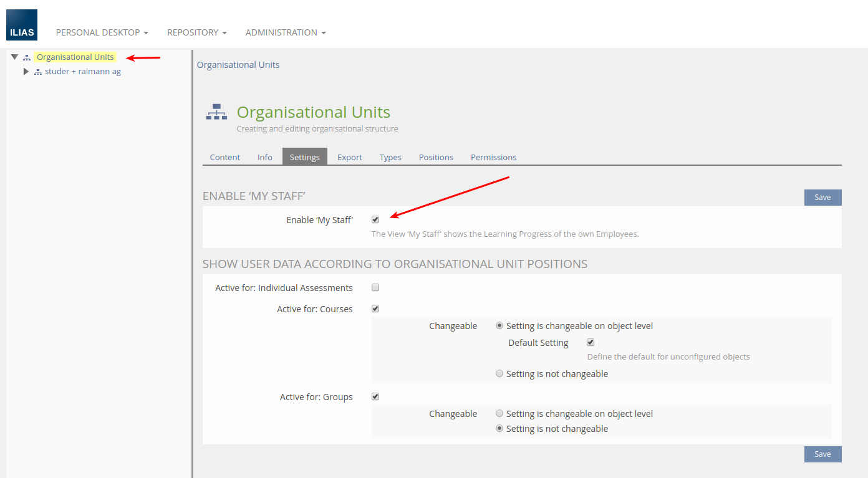Click the top Save button
The width and height of the screenshot is (868, 478).
(822, 198)
